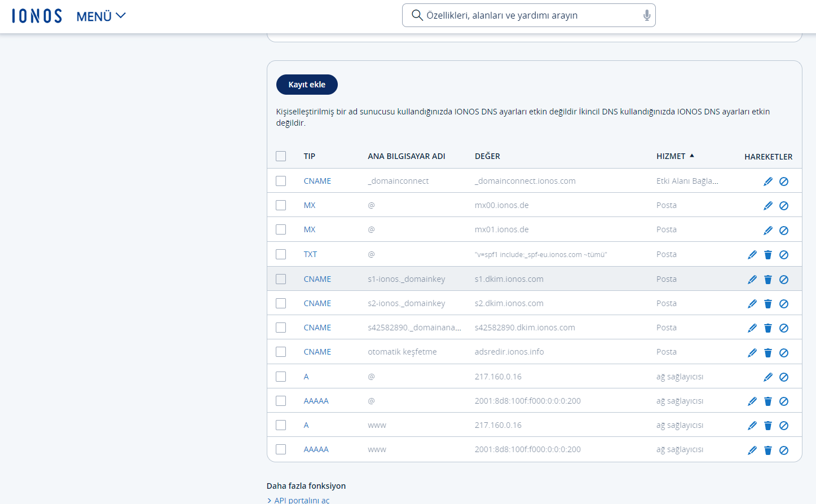The width and height of the screenshot is (816, 504).
Task: Edit the adsredir.ionos.info CNAME record
Action: tap(752, 352)
